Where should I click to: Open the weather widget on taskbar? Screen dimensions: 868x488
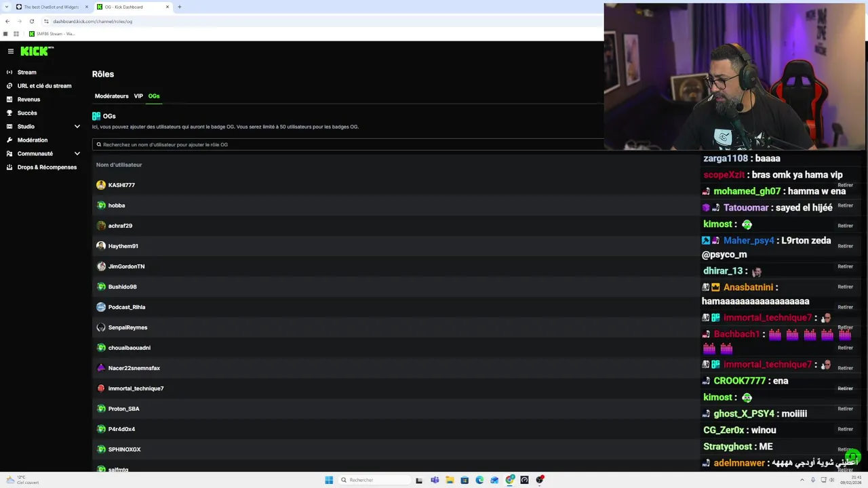click(22, 480)
